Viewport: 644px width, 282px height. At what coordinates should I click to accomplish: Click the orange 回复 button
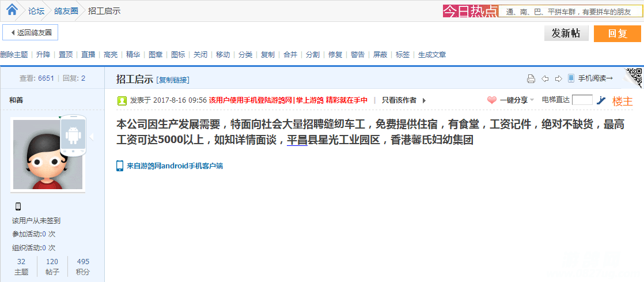tap(617, 33)
